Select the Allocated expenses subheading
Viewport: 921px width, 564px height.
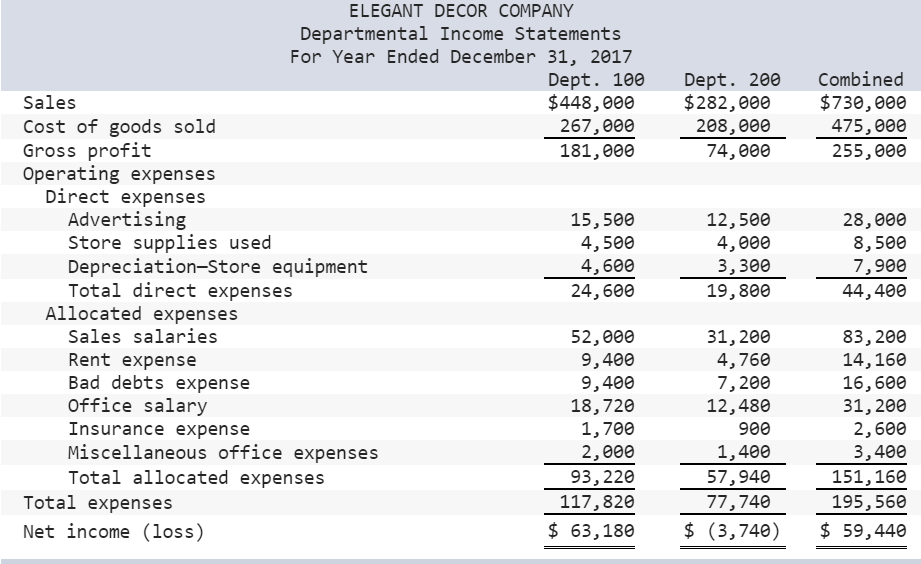pos(142,314)
